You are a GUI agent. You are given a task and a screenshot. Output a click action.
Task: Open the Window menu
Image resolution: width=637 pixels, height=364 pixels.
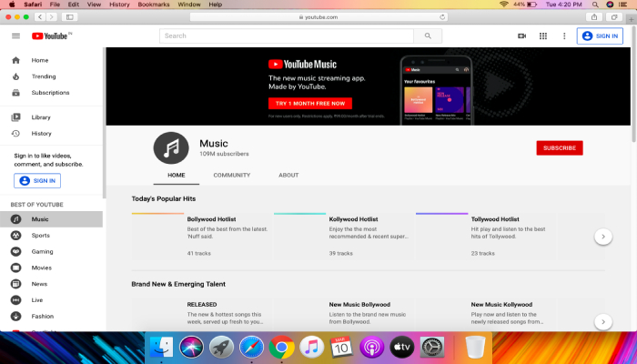(189, 5)
